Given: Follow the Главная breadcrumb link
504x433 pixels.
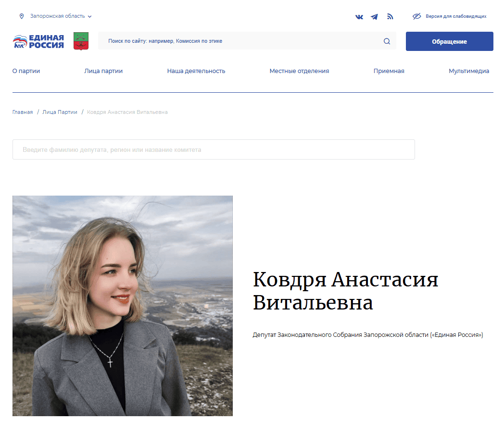Looking at the screenshot, I should coord(22,112).
